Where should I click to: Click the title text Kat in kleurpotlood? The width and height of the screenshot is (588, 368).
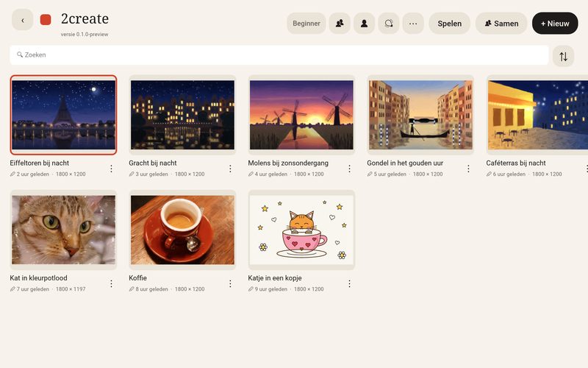[x=39, y=278]
